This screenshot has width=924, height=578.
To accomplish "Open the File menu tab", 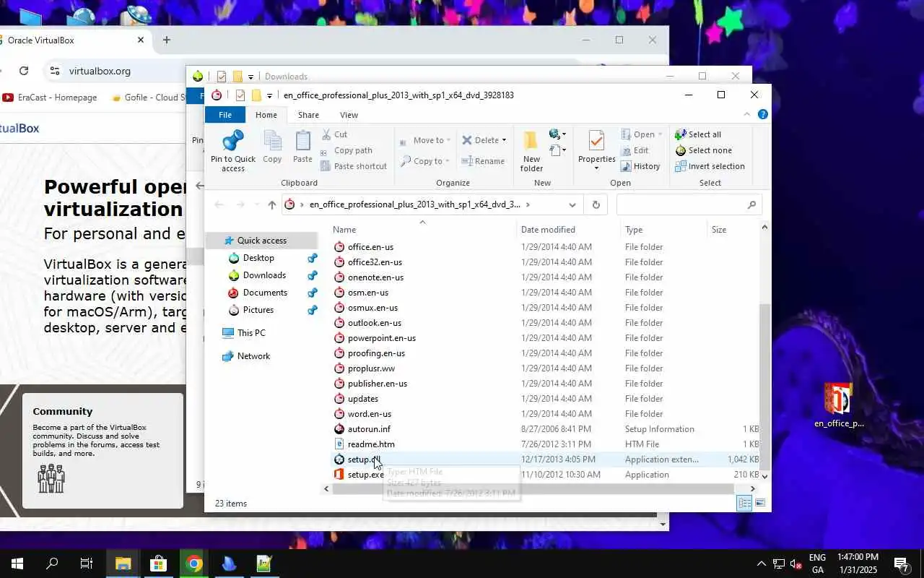I will coord(225,115).
